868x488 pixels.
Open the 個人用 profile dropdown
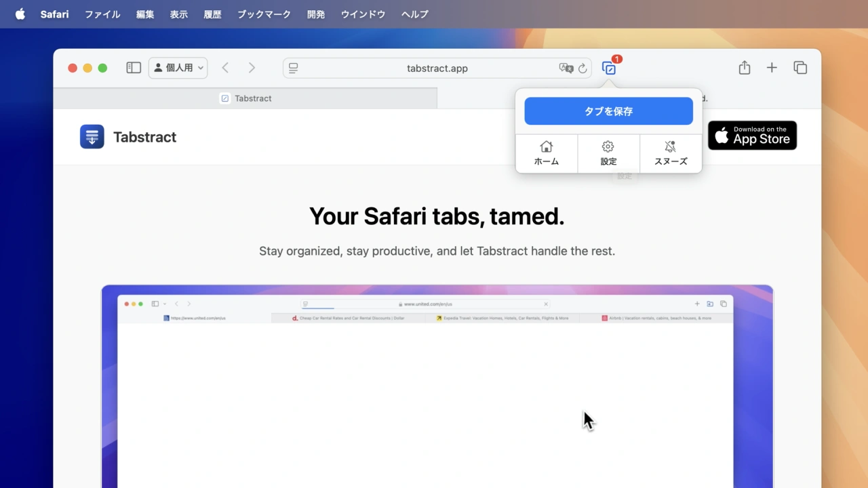[x=178, y=68]
